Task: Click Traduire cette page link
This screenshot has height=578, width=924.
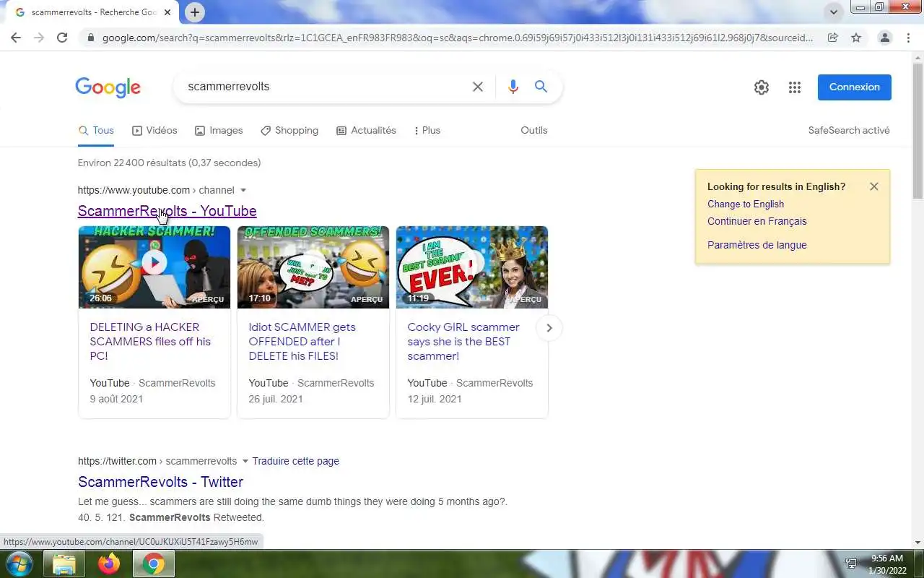Action: (296, 461)
